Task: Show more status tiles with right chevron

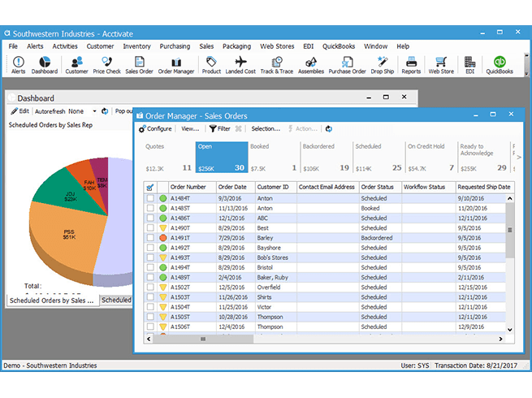Action: click(x=519, y=157)
